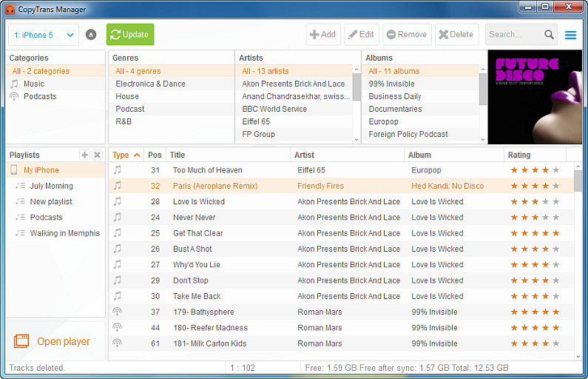This screenshot has height=379, width=588.
Task: Click the add playlist plus icon
Action: [x=85, y=155]
